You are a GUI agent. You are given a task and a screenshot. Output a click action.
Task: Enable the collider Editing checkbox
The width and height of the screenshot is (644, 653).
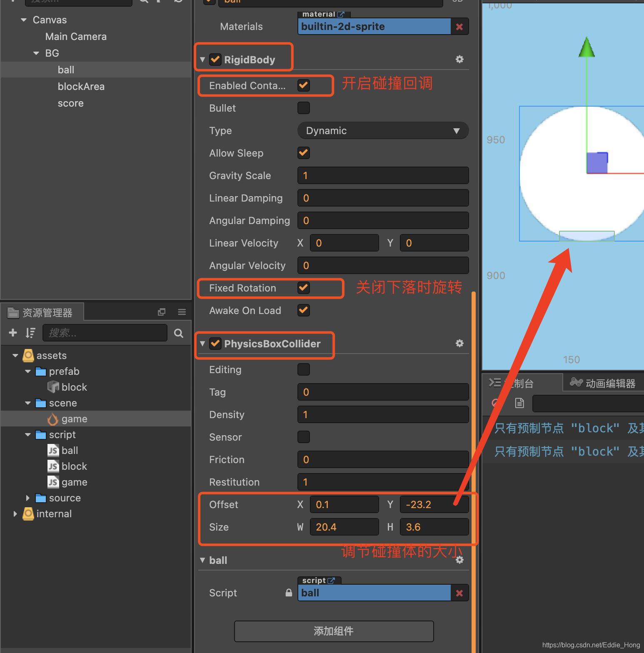[304, 369]
